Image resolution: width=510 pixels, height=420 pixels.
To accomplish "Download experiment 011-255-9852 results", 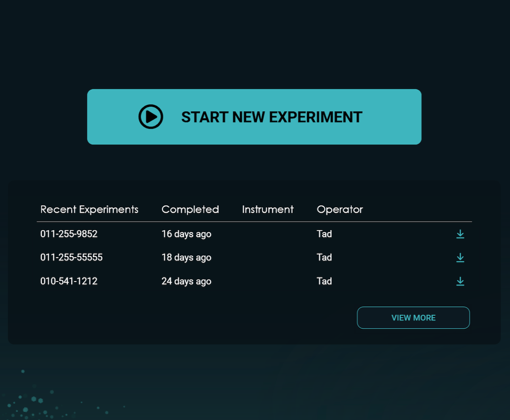I will (460, 234).
